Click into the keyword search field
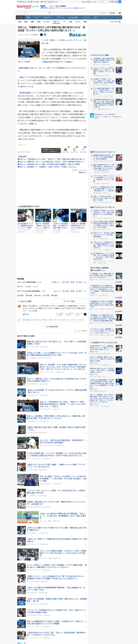Screen dimensions: 138x644 32,13
